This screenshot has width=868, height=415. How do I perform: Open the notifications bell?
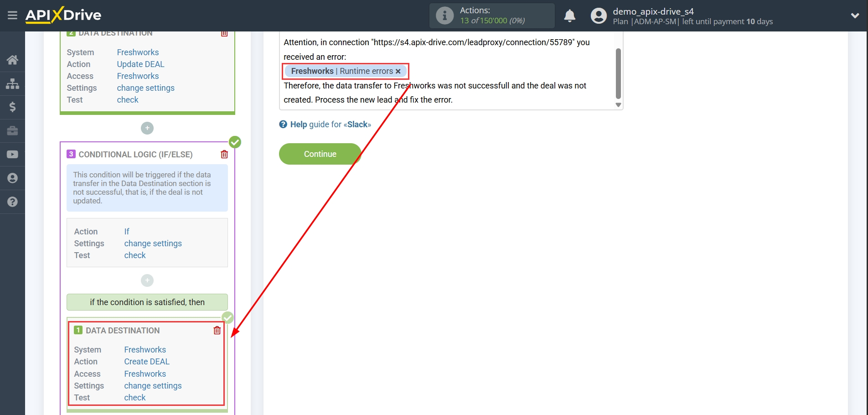coord(569,16)
